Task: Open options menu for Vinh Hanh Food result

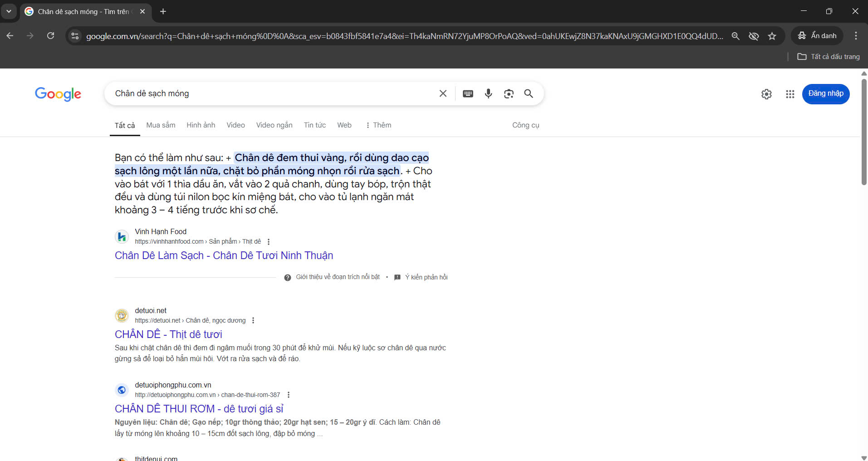Action: (269, 242)
